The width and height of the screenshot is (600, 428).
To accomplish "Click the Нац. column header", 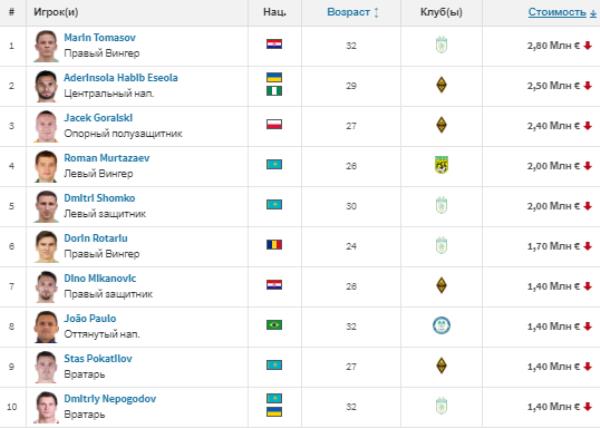I will 274,12.
